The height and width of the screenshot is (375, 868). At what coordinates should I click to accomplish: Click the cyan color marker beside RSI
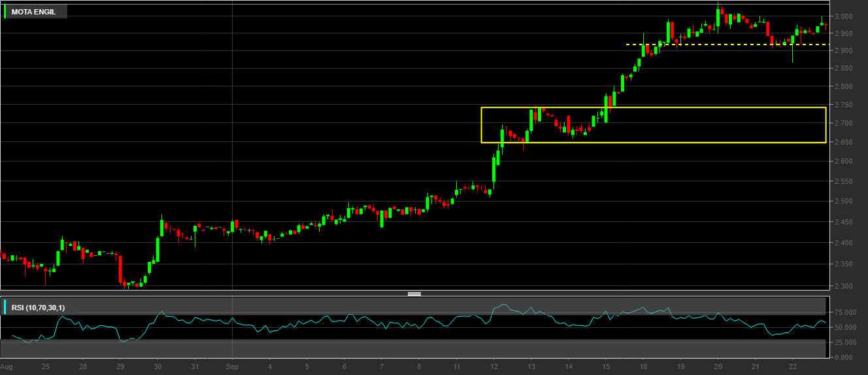click(x=5, y=307)
